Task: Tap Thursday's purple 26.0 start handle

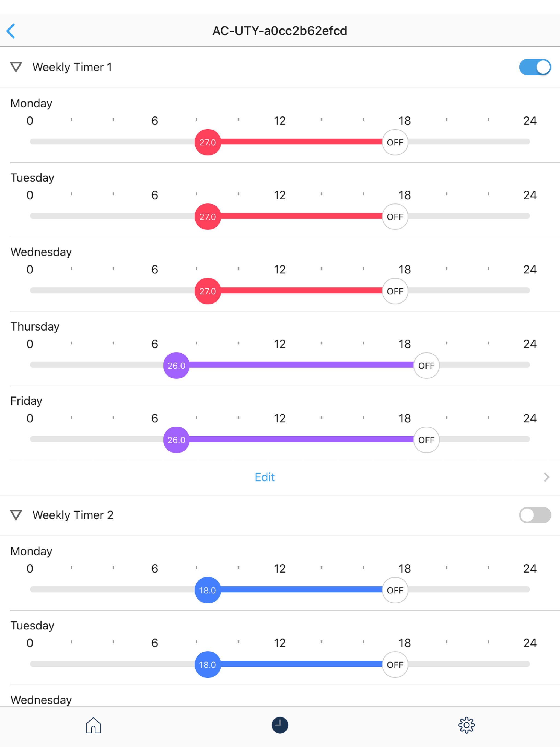Action: pyautogui.click(x=176, y=365)
